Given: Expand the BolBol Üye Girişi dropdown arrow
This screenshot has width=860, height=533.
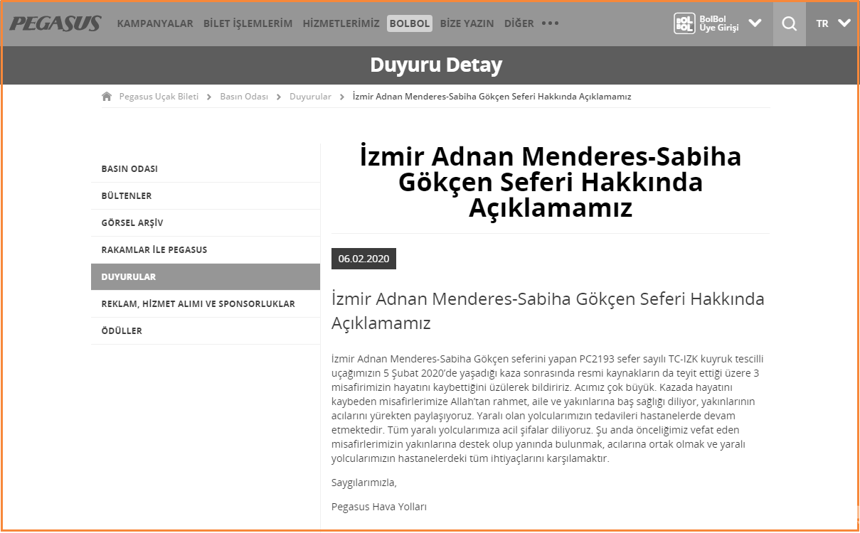Looking at the screenshot, I should point(755,23).
